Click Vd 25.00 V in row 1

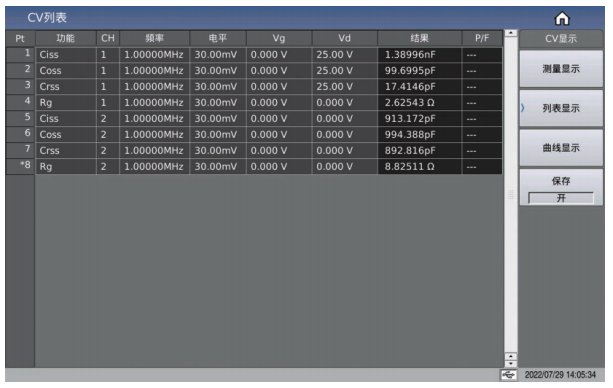pyautogui.click(x=344, y=55)
